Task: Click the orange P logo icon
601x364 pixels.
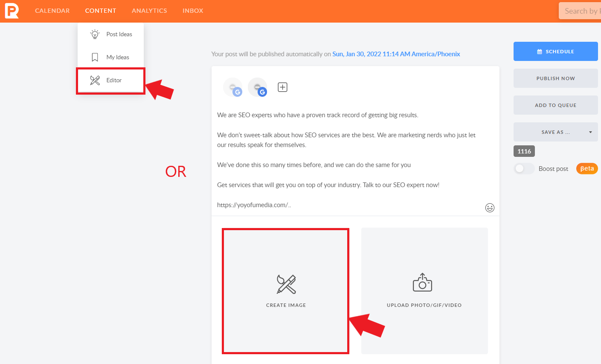Action: click(12, 11)
